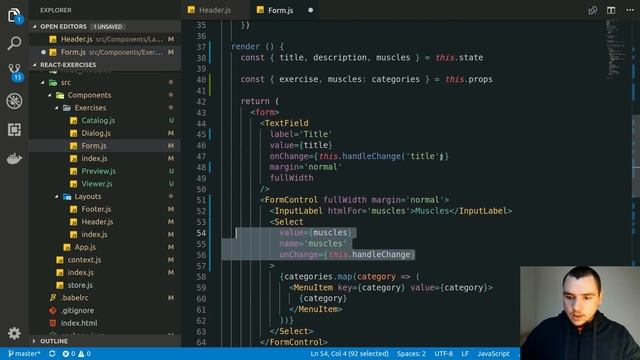Screen dimensions: 640x360
Task: Open index.js below context.js
Action: [x=80, y=272]
